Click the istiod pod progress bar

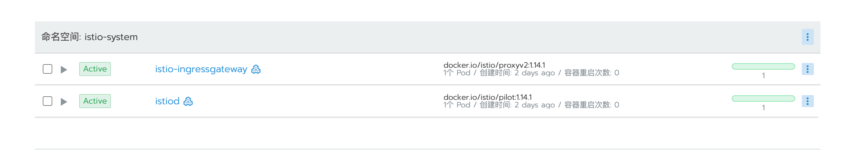coord(763,98)
